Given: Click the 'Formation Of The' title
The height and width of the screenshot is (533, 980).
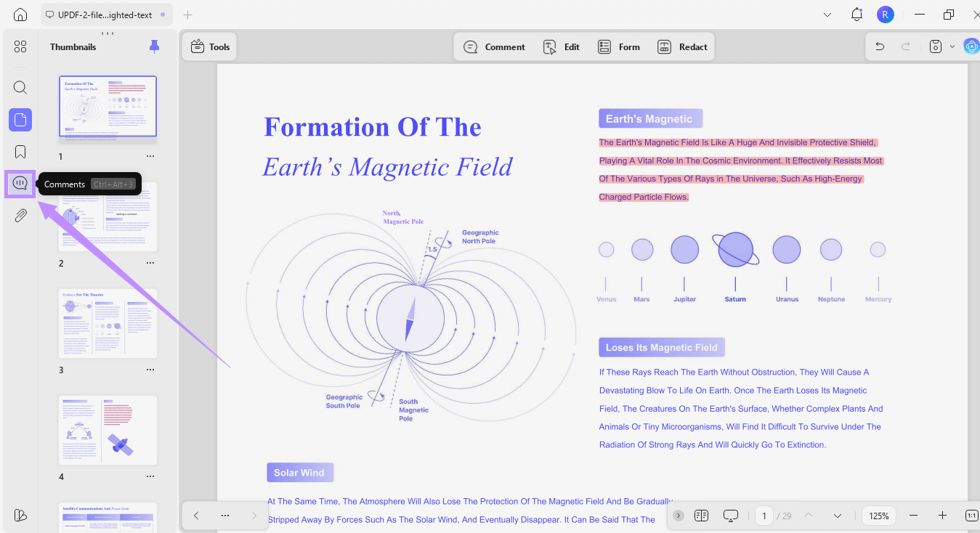Looking at the screenshot, I should [x=372, y=127].
